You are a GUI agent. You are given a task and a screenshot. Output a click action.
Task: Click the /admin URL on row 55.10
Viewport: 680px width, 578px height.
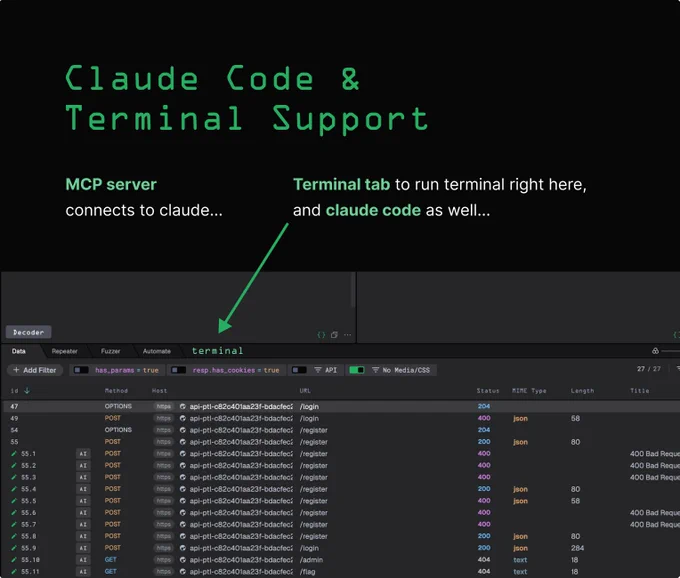[x=311, y=560]
